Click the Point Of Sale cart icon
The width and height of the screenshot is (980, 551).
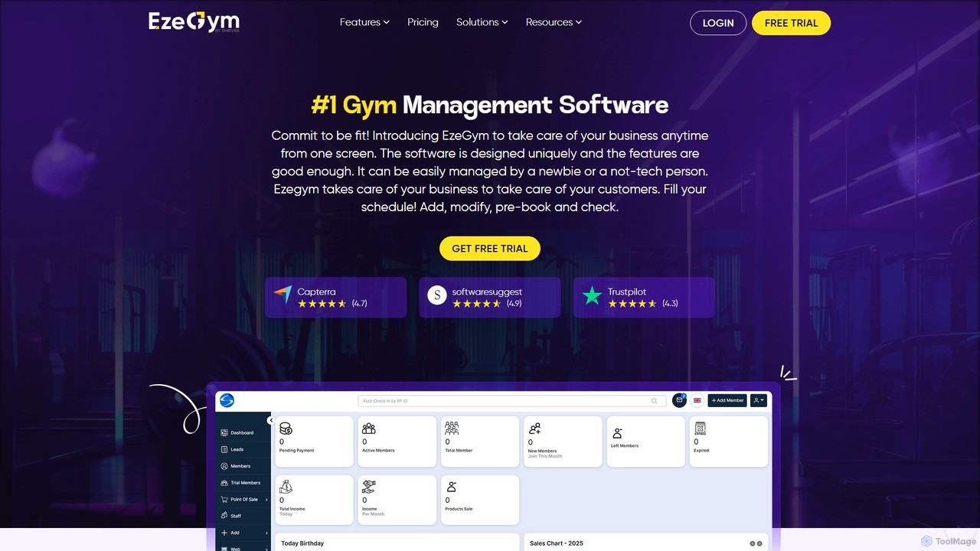pyautogui.click(x=224, y=499)
